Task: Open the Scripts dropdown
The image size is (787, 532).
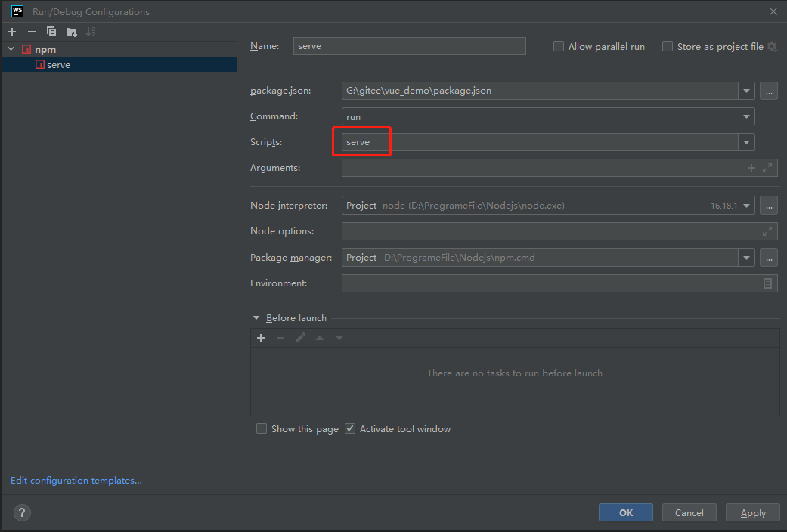Action: [x=746, y=141]
